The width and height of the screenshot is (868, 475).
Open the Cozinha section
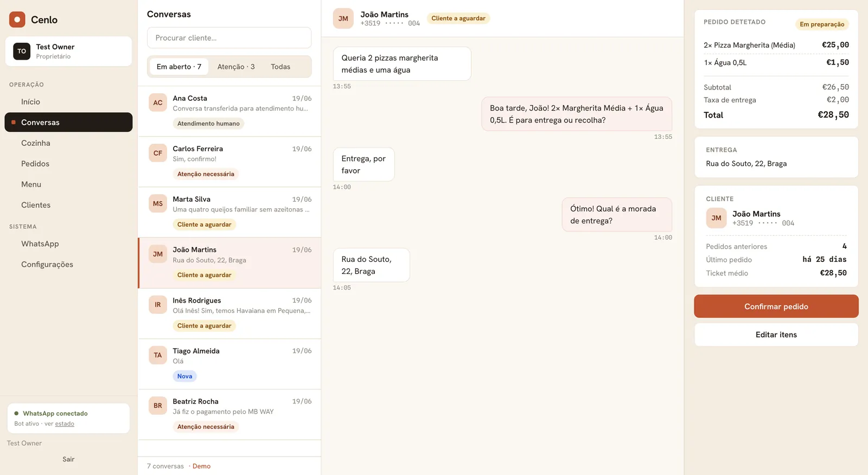68,143
